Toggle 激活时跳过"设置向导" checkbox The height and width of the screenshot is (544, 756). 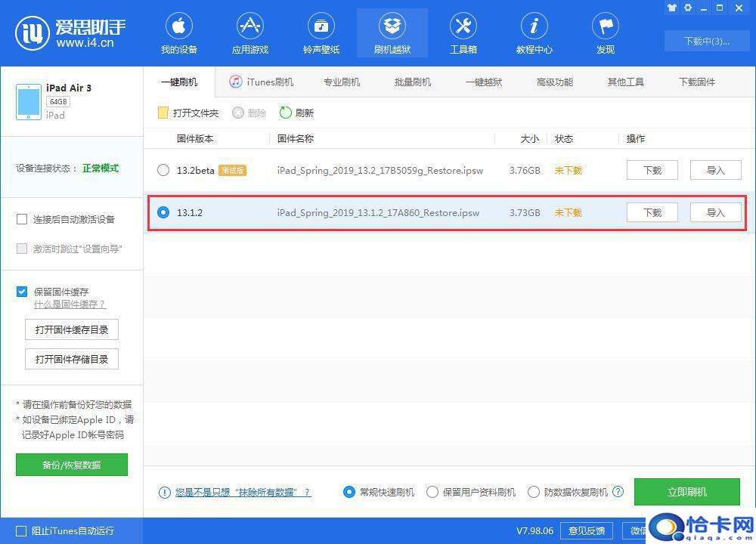click(22, 249)
